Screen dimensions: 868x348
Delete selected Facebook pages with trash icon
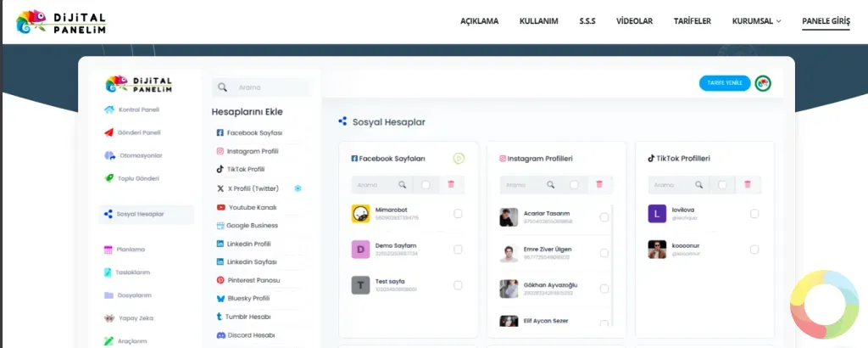point(451,184)
